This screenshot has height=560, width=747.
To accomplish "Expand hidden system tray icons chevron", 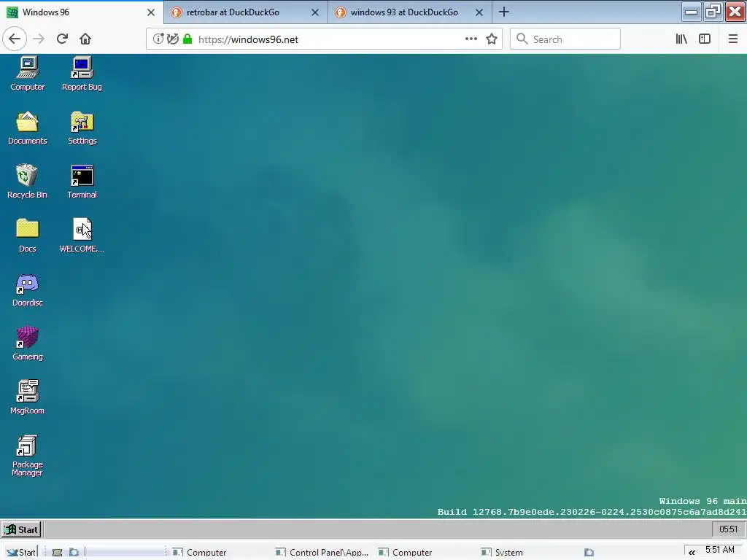I will pyautogui.click(x=692, y=553).
